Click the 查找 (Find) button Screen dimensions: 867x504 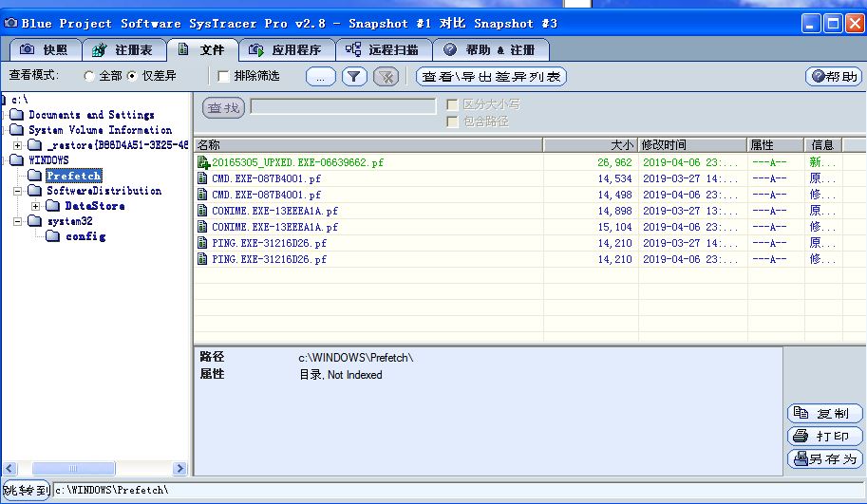pos(223,108)
